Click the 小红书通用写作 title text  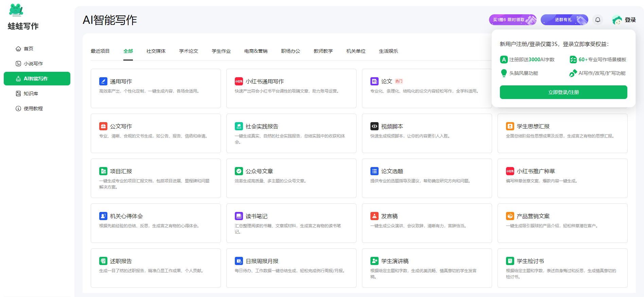265,82
